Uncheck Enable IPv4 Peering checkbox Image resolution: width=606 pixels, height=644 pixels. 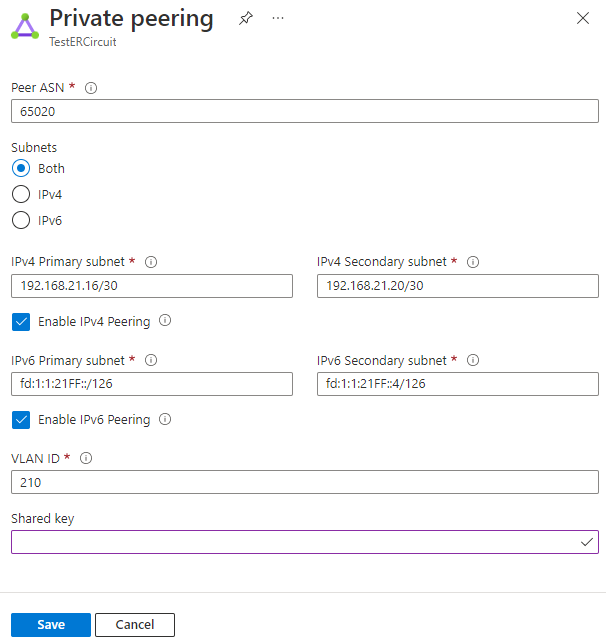click(20, 322)
